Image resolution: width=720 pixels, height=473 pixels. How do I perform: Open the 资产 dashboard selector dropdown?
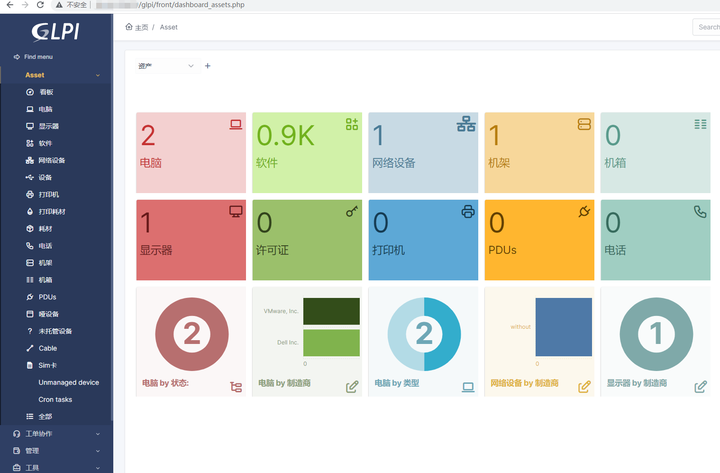point(167,66)
